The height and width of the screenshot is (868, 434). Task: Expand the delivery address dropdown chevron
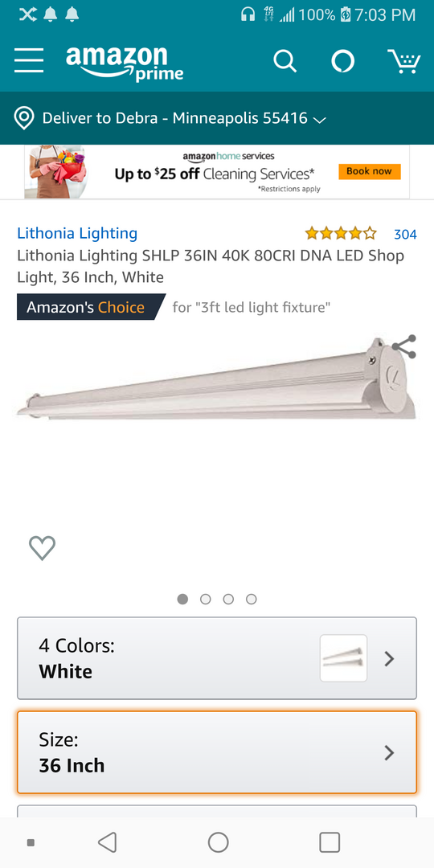[x=319, y=120]
